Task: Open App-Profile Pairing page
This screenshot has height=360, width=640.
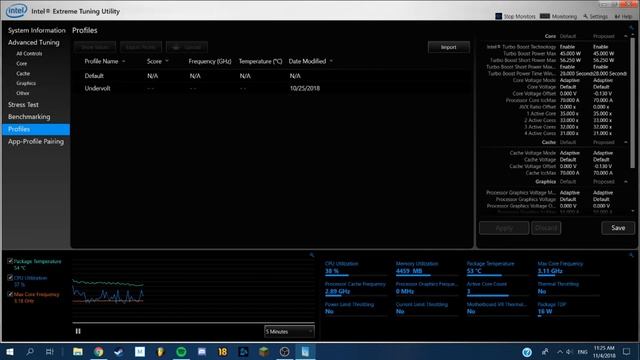Action: pyautogui.click(x=36, y=142)
